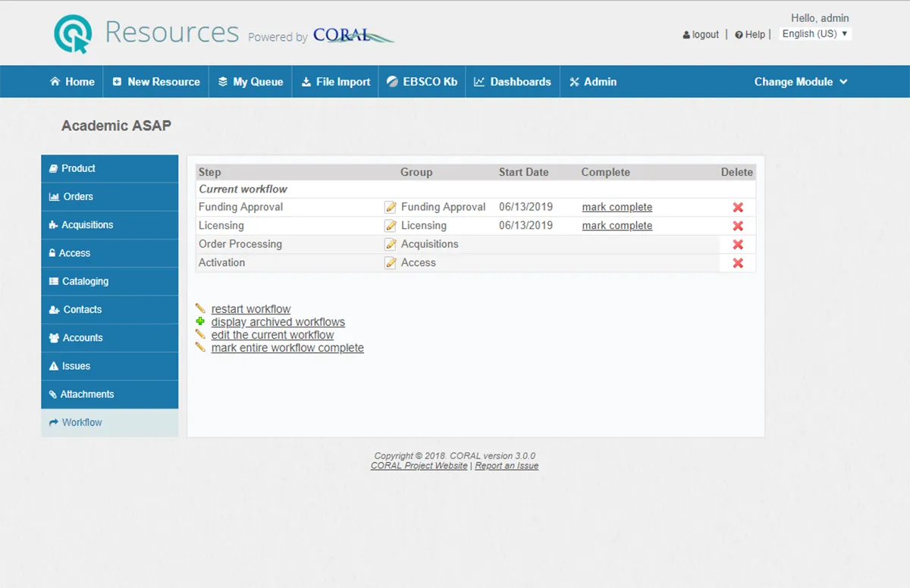Mark Funding Approval step complete
The image size is (910, 588).
click(617, 207)
